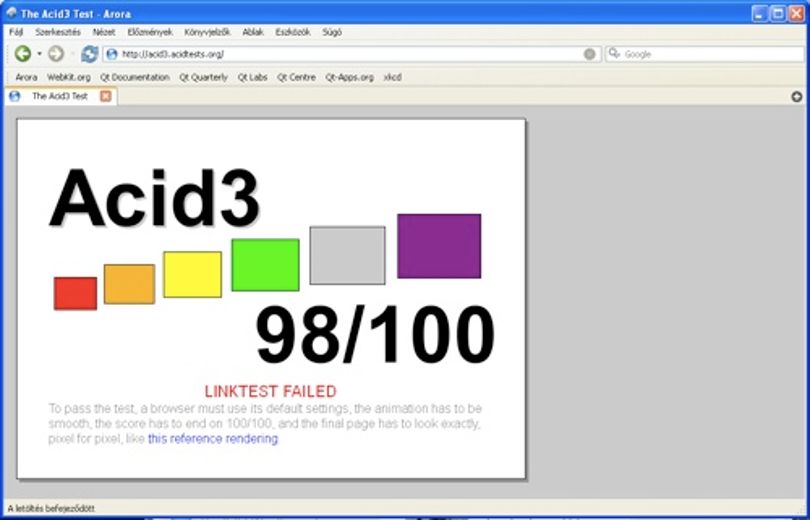
Task: Open the Eszközök menu
Action: pyautogui.click(x=293, y=32)
